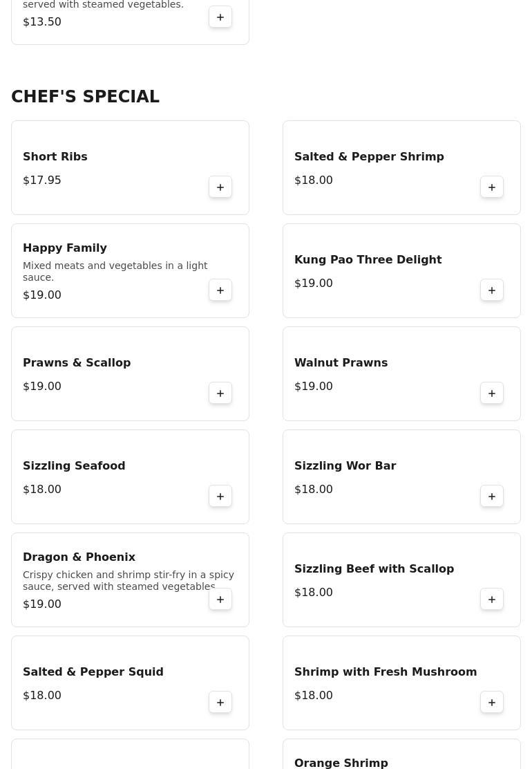Select the Walnut Prawns dish name
The height and width of the screenshot is (769, 532).
[341, 363]
